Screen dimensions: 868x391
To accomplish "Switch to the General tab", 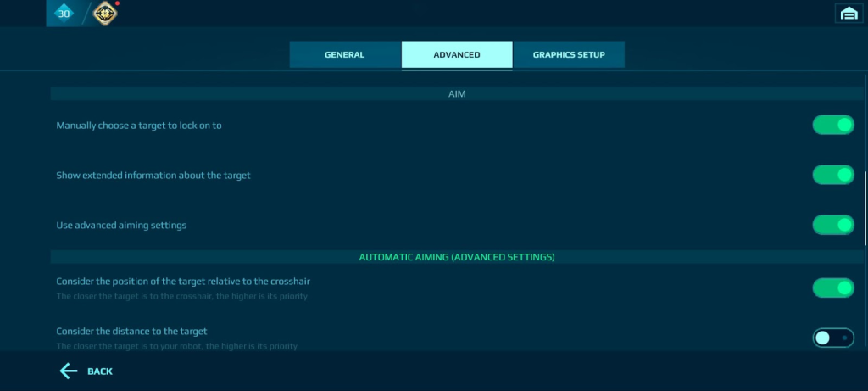I will pyautogui.click(x=344, y=55).
